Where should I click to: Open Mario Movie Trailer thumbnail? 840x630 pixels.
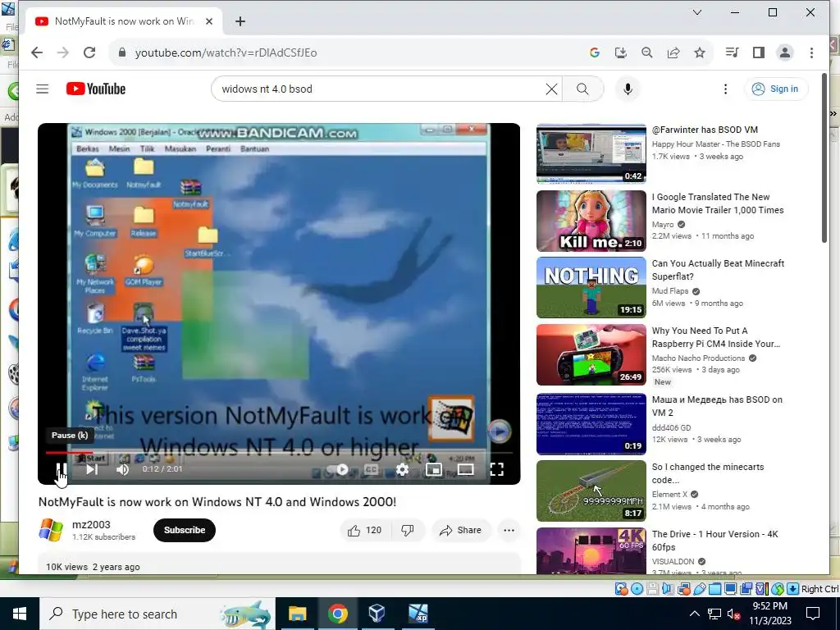pos(591,221)
